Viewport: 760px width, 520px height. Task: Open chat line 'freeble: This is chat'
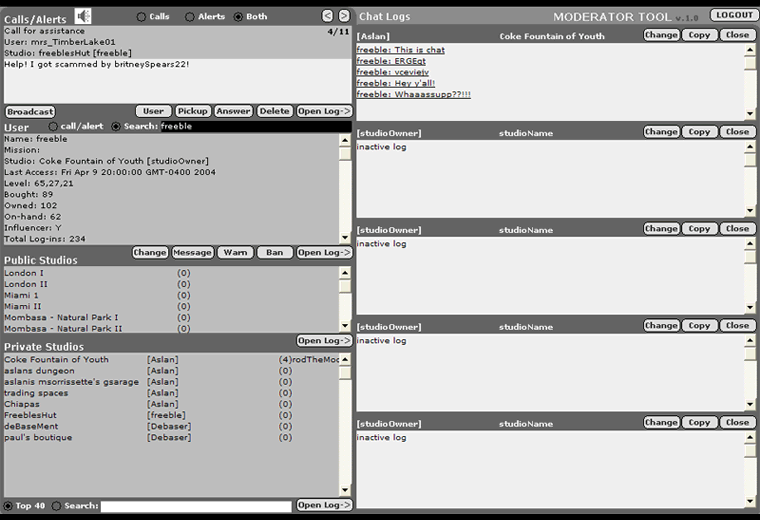pyautogui.click(x=400, y=50)
